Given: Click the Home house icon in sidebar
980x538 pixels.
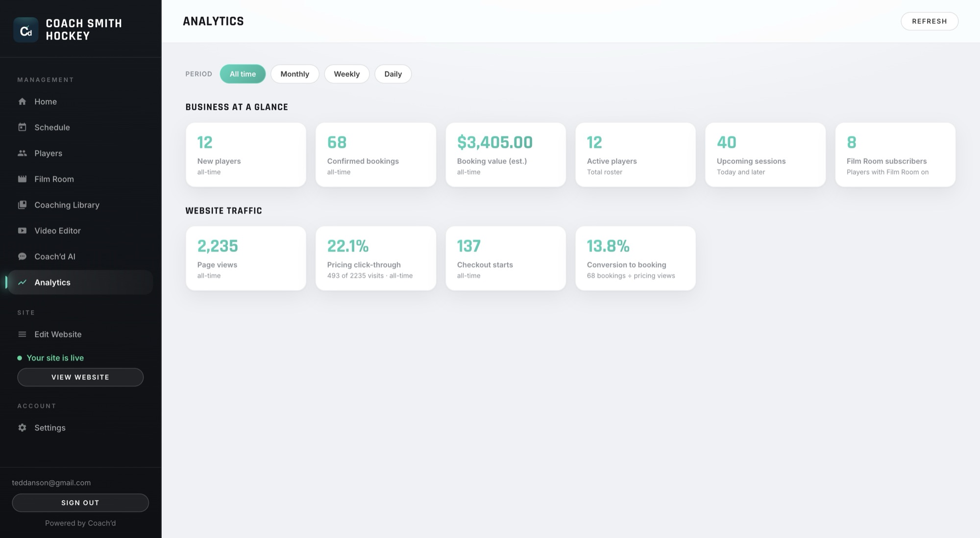Looking at the screenshot, I should [22, 102].
